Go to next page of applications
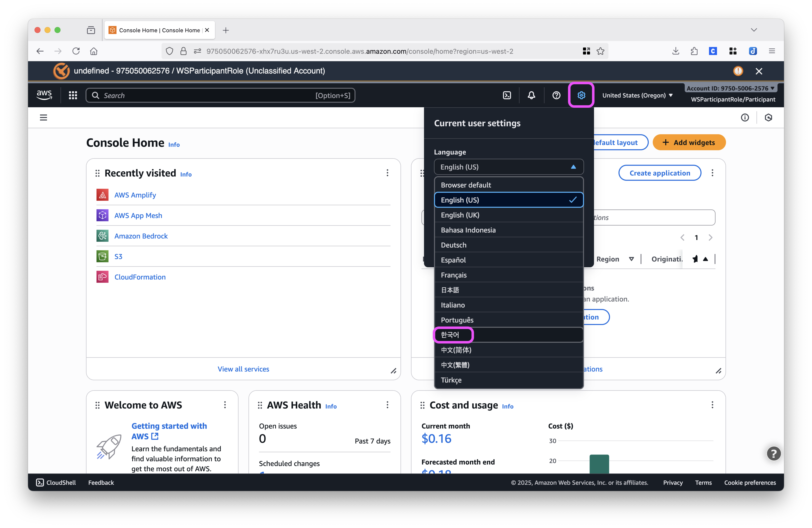The width and height of the screenshot is (812, 528). click(710, 237)
